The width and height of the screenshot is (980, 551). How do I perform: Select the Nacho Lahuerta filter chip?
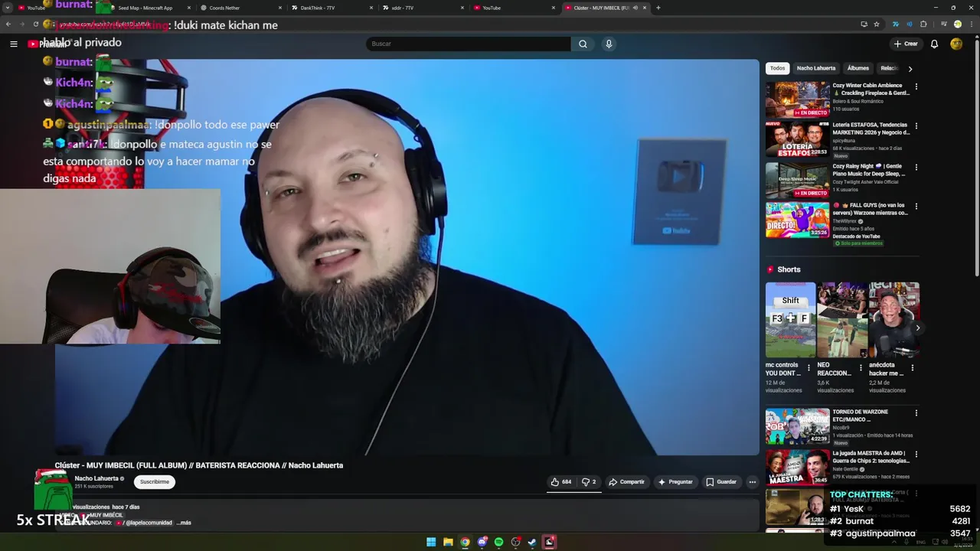[816, 68]
